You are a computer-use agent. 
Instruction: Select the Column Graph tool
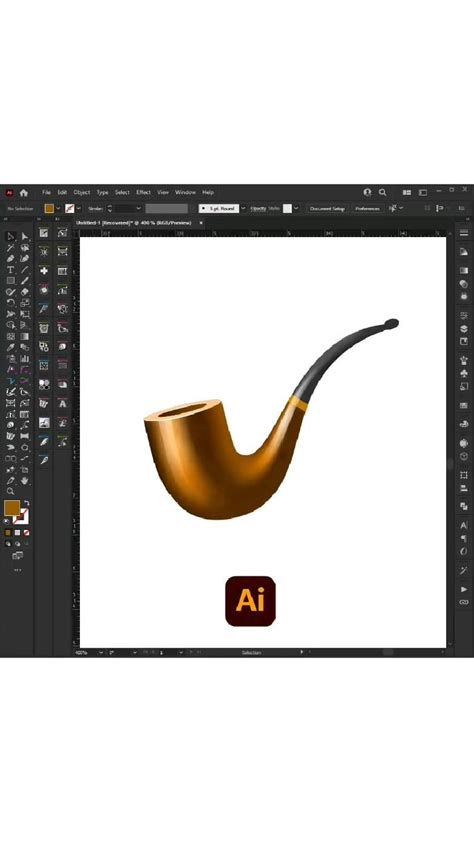pyautogui.click(x=25, y=359)
